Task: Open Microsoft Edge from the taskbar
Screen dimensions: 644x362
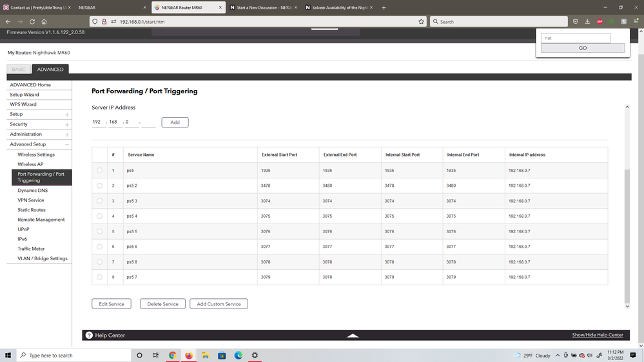Action: [x=239, y=356]
